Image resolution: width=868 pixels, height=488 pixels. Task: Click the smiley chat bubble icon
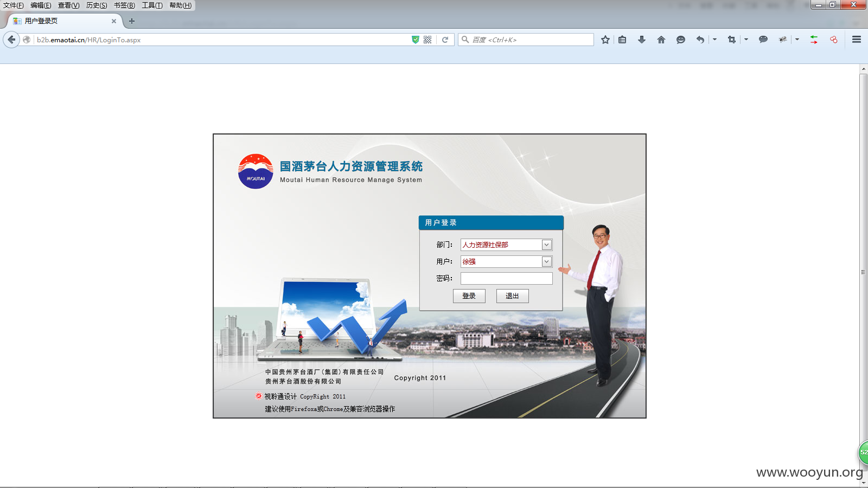click(x=681, y=40)
